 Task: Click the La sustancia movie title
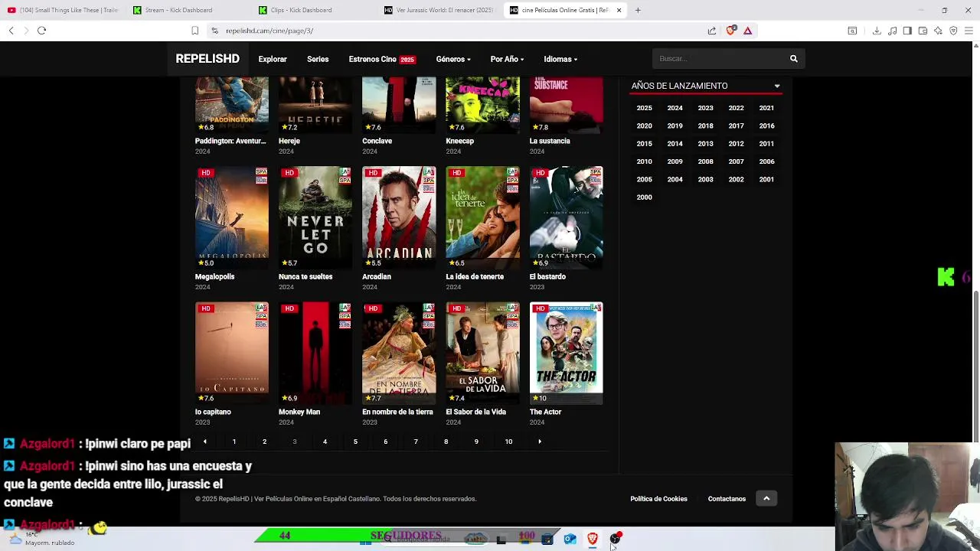pyautogui.click(x=550, y=141)
